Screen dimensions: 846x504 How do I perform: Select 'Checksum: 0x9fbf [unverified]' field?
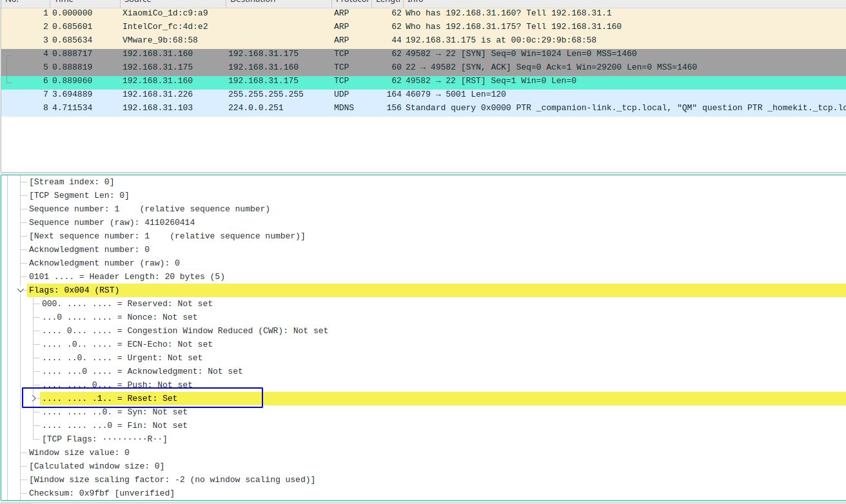coord(102,493)
